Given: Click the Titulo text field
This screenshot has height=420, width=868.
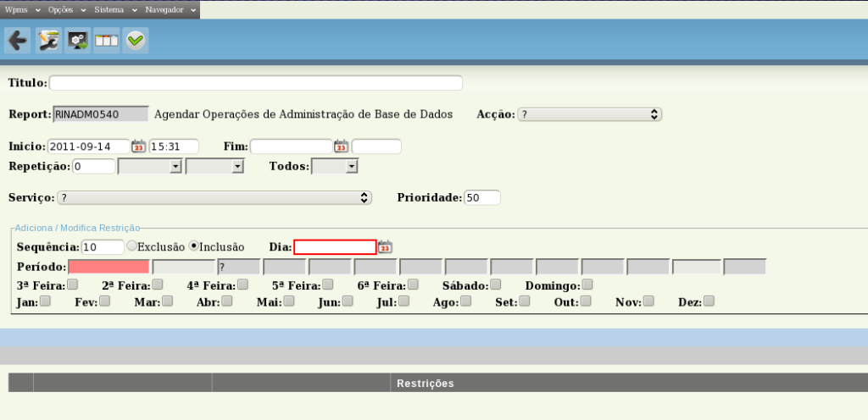Looking at the screenshot, I should 256,83.
